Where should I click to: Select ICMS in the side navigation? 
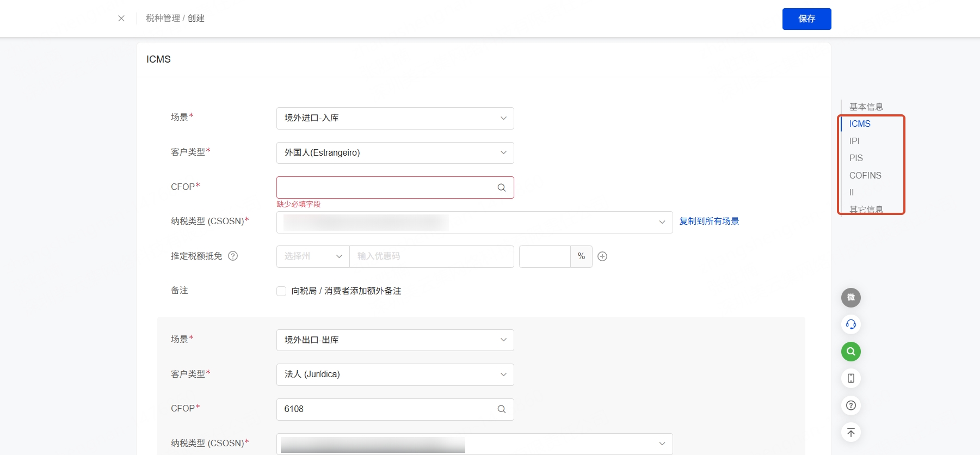coord(860,124)
